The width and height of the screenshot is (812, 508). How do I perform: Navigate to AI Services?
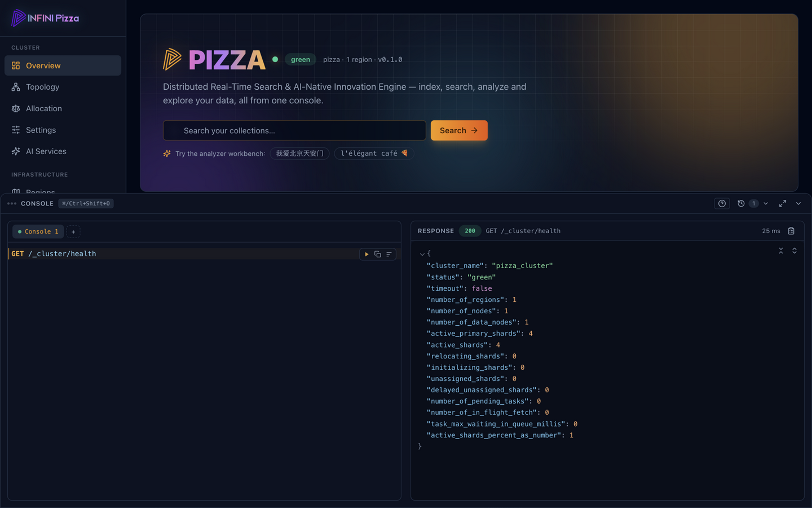coord(63,151)
